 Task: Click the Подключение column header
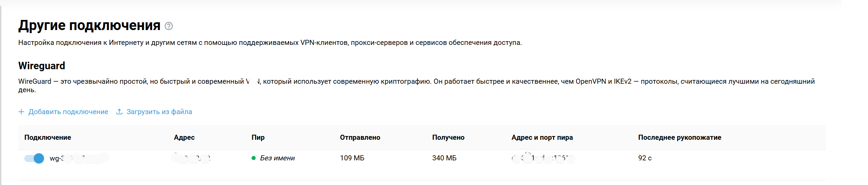click(48, 137)
